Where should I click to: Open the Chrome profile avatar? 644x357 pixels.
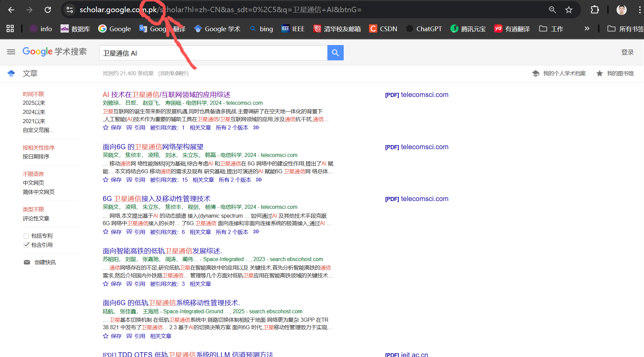[622, 10]
